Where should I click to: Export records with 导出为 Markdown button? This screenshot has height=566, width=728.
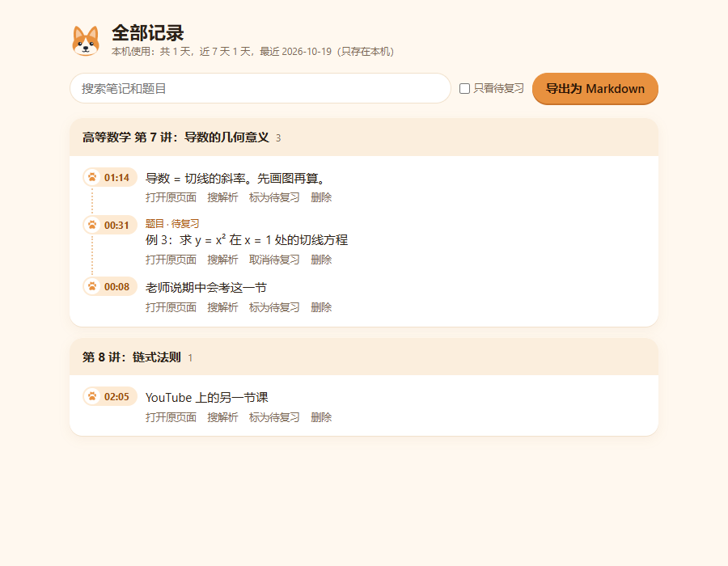tap(595, 89)
